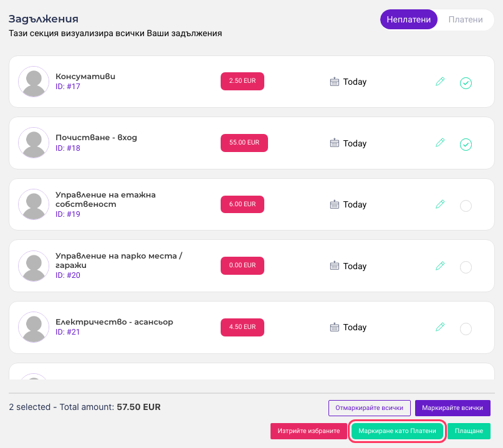The width and height of the screenshot is (503, 448).
Task: Click Отмаркирайте всички button
Action: coord(369,408)
